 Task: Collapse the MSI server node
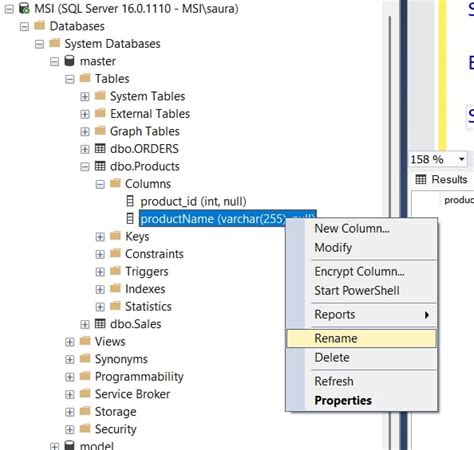[x=9, y=9]
